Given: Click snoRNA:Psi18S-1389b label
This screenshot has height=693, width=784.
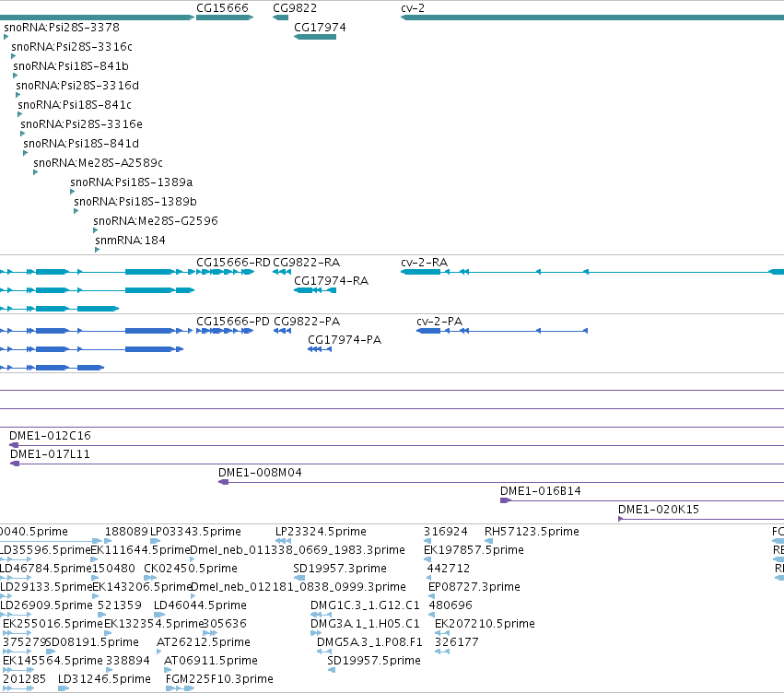Looking at the screenshot, I should (x=135, y=202).
